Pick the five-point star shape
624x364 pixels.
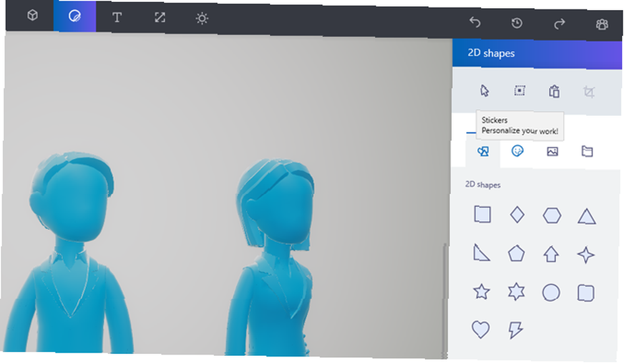[x=481, y=292]
